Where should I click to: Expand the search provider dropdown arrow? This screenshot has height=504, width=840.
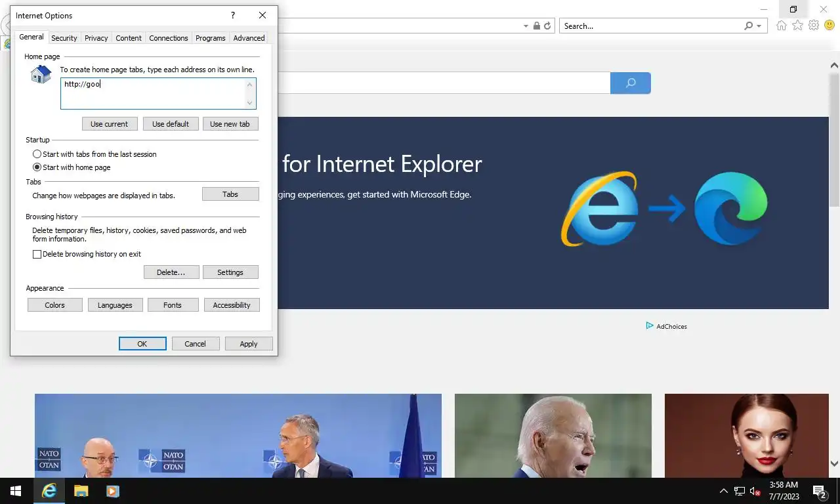click(759, 26)
